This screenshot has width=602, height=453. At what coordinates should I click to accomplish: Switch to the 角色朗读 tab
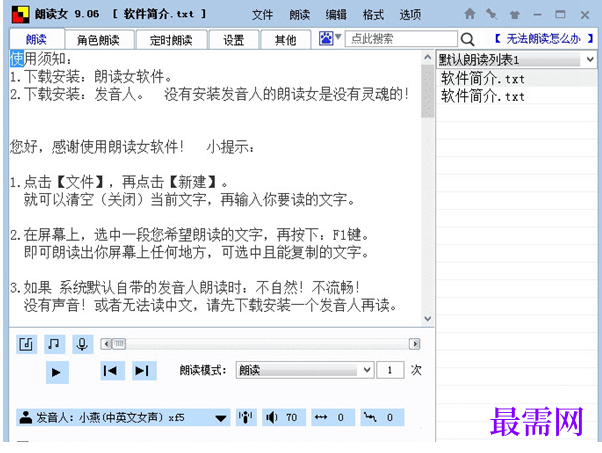99,40
